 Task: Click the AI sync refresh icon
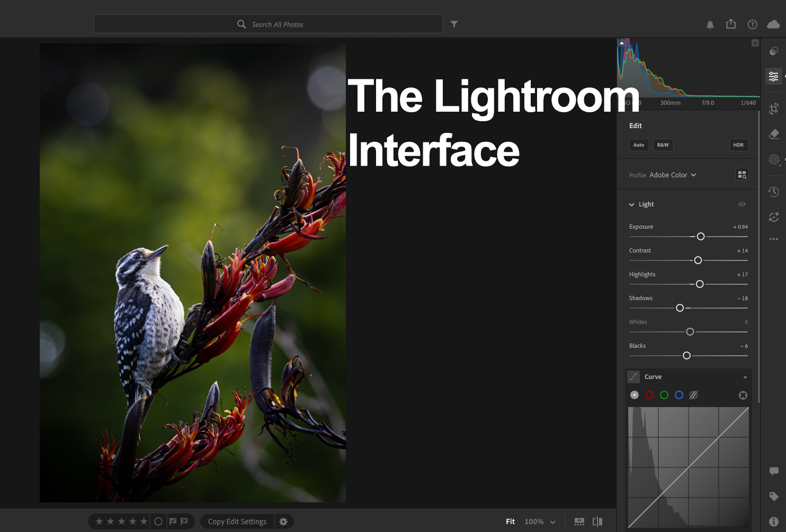[774, 217]
